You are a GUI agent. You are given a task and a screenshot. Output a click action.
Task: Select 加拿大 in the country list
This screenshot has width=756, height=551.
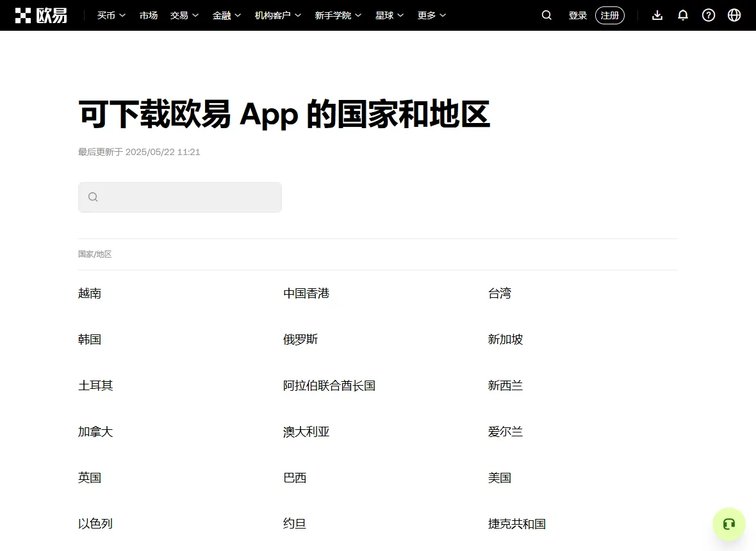pos(95,431)
